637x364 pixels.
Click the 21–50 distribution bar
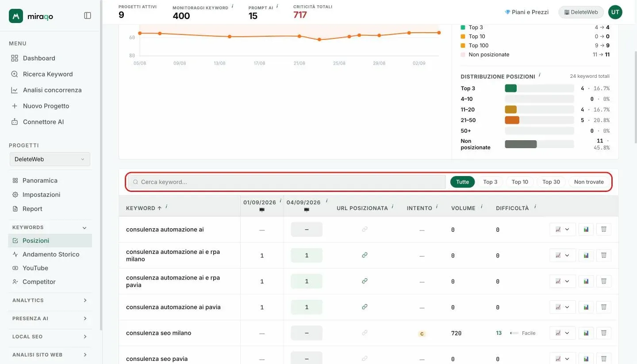click(x=539, y=120)
